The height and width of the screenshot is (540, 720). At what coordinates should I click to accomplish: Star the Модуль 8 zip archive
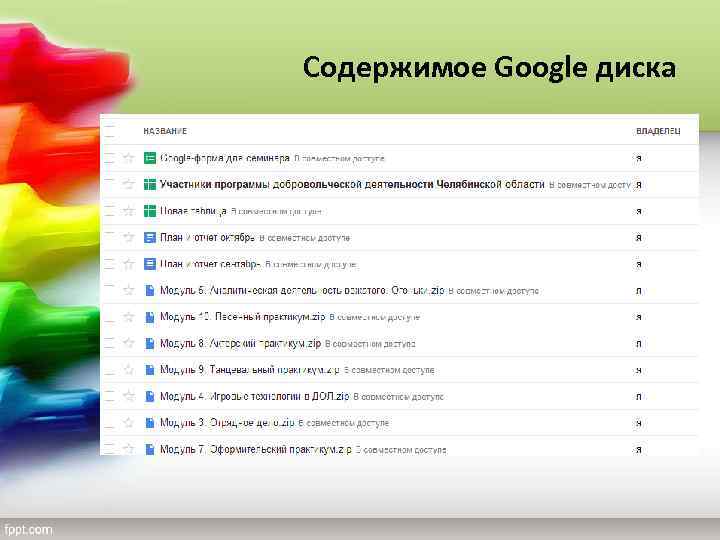coord(129,343)
